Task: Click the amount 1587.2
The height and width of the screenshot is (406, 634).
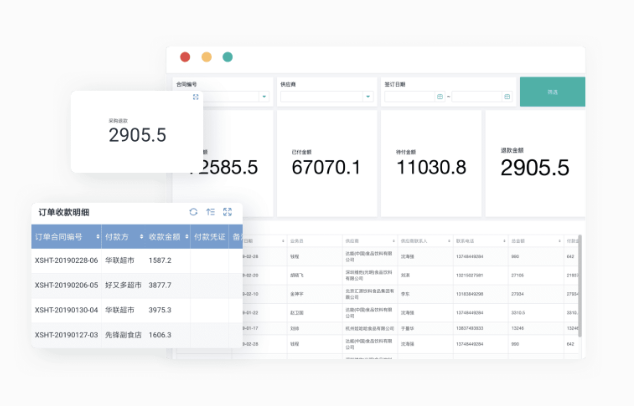Action: tap(160, 260)
